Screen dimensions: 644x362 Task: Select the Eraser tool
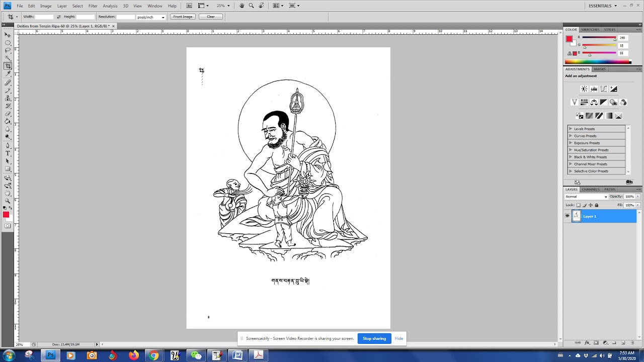8,114
